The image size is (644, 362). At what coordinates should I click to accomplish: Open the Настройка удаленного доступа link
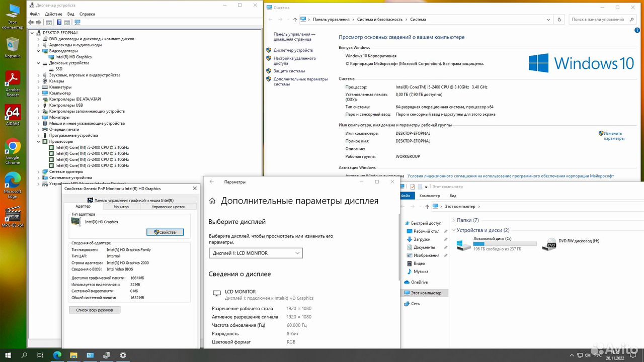coord(295,61)
